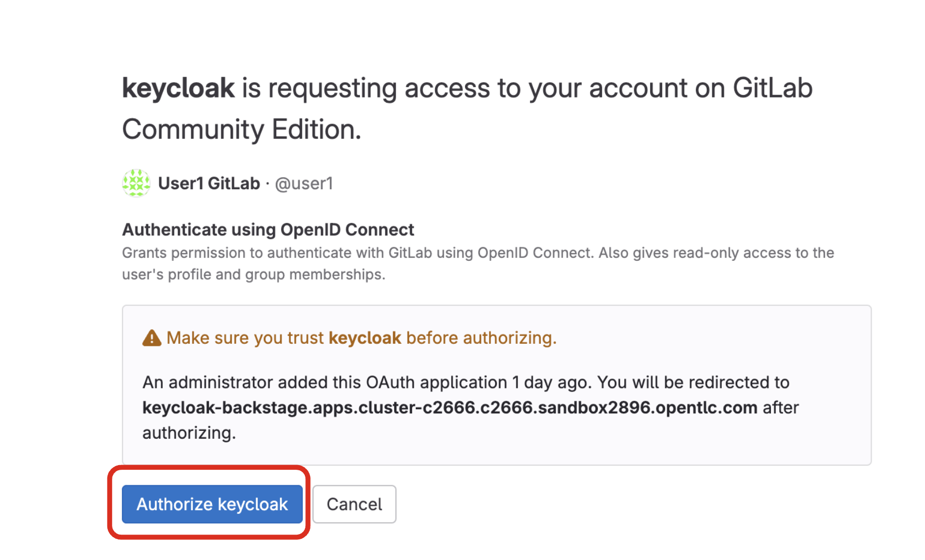Viewport: 925px width, 560px height.
Task: Click the Authorize keycloak button
Action: [212, 504]
